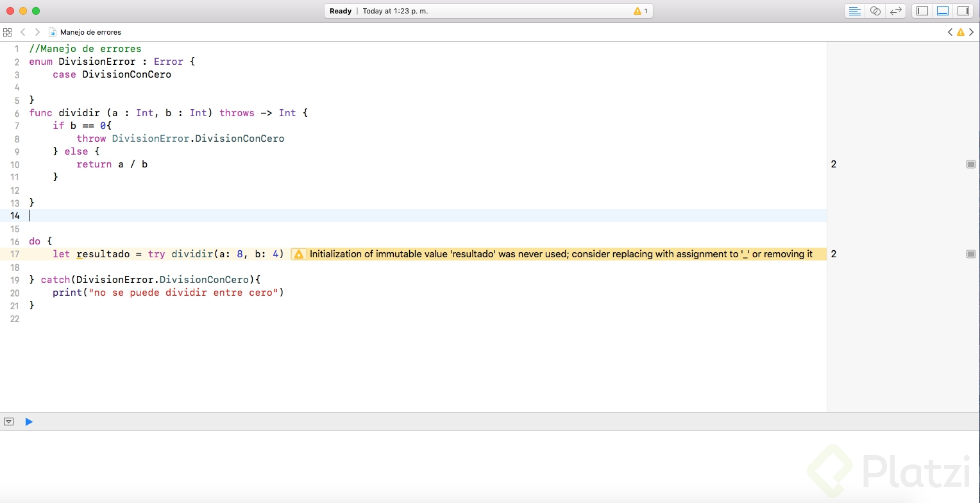Show the Version editor
This screenshot has width=980, height=503.
click(896, 11)
